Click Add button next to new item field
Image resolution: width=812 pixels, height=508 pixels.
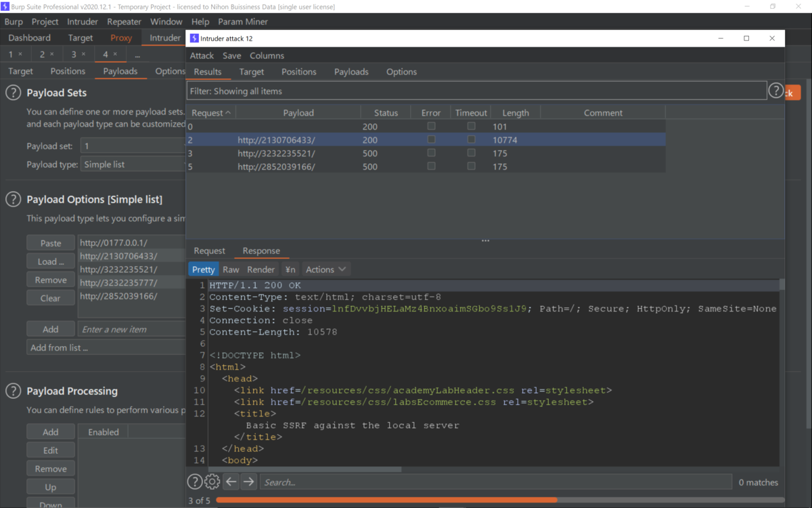pyautogui.click(x=51, y=329)
